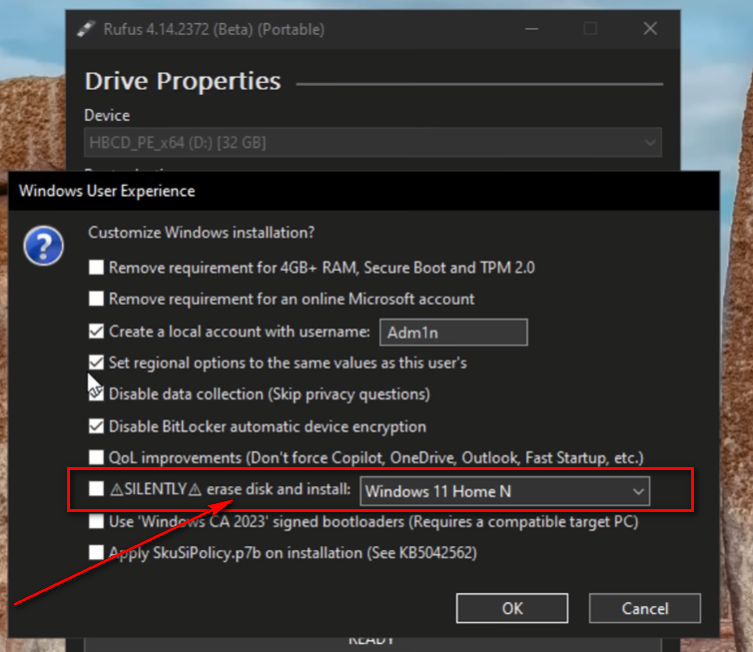Click the blue question mark icon

pyautogui.click(x=43, y=246)
